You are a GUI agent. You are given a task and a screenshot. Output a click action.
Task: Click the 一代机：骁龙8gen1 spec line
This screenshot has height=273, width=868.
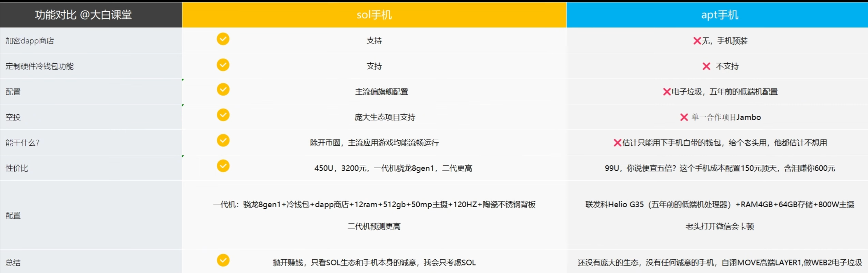point(374,205)
